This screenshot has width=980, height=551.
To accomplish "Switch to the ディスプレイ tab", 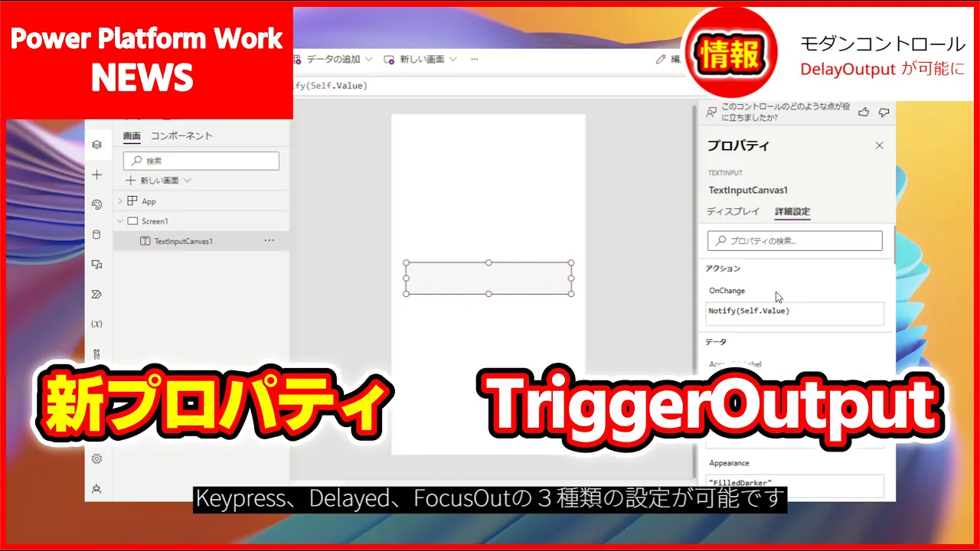I will 733,212.
